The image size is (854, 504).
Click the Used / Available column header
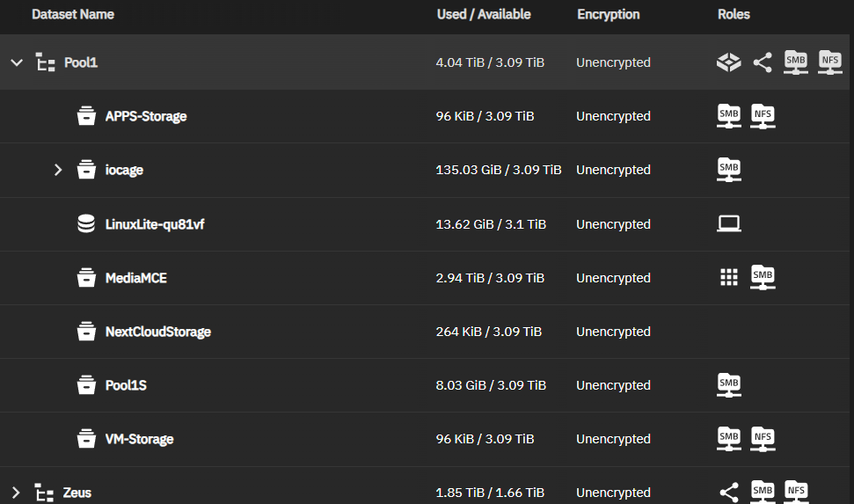point(484,14)
